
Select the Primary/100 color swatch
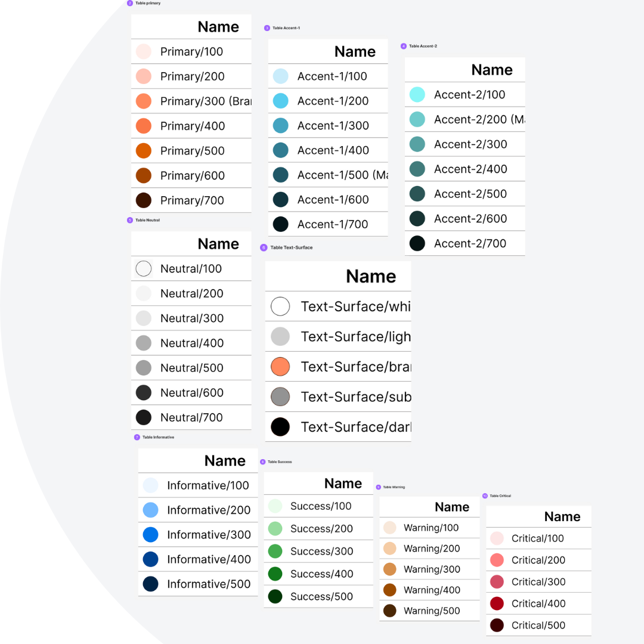tap(144, 52)
